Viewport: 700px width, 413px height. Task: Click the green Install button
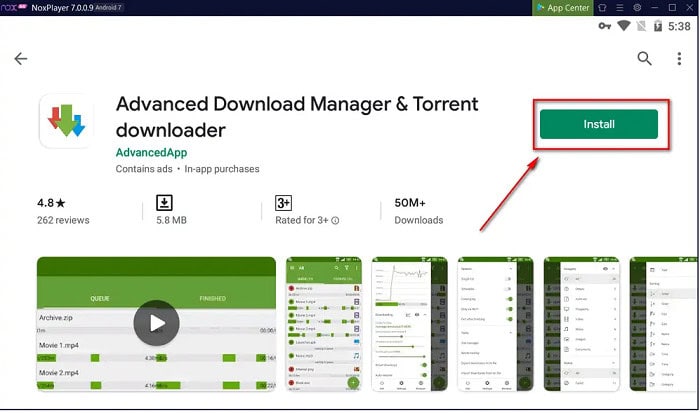(599, 124)
